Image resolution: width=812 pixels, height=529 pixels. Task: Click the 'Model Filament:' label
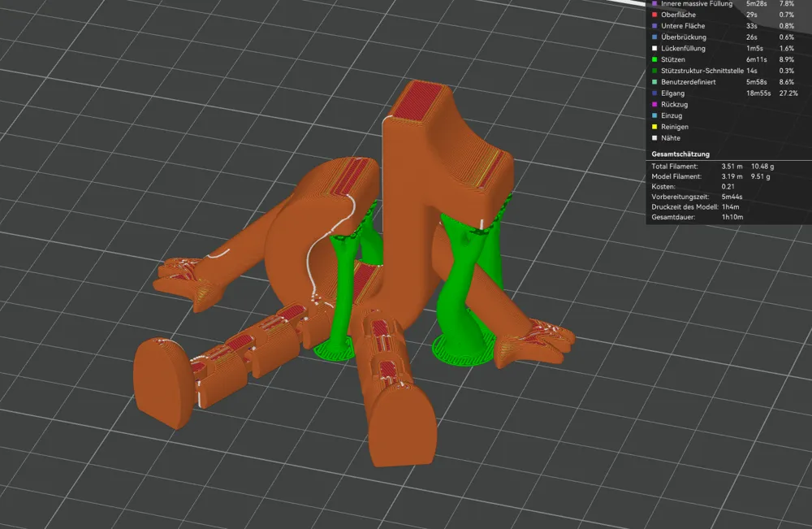tap(676, 176)
